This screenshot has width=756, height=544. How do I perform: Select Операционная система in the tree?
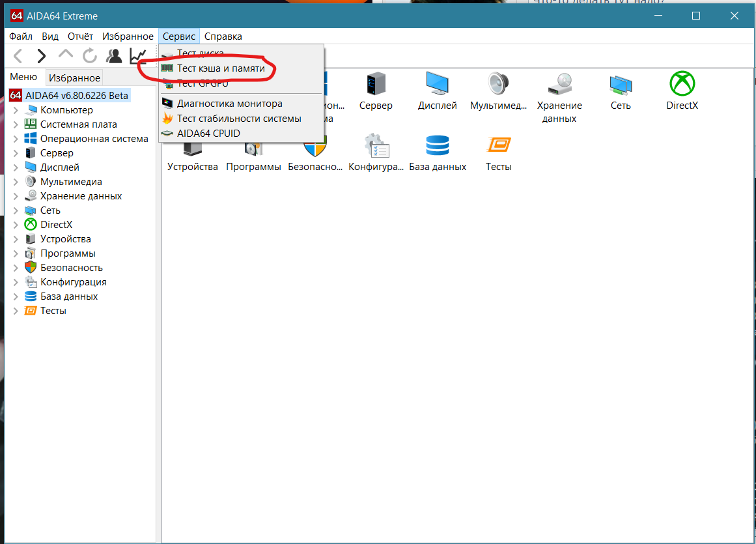point(94,139)
